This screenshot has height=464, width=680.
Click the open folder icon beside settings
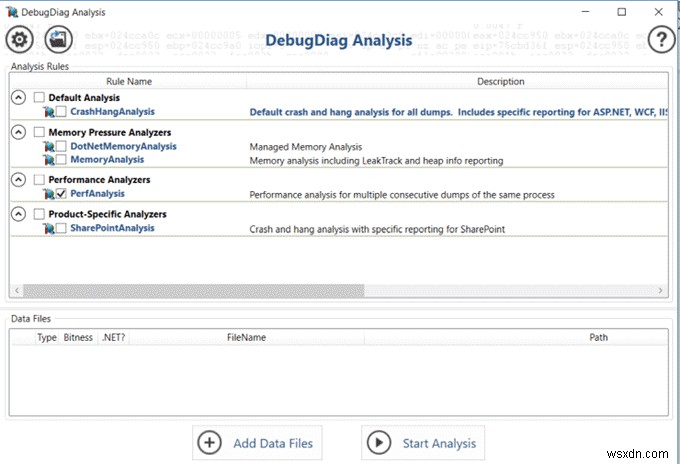59,40
